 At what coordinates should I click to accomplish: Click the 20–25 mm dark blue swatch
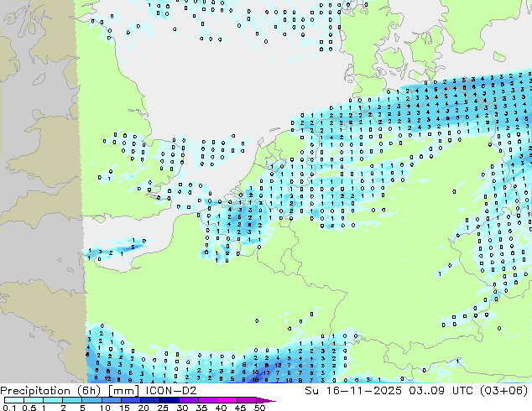150,400
